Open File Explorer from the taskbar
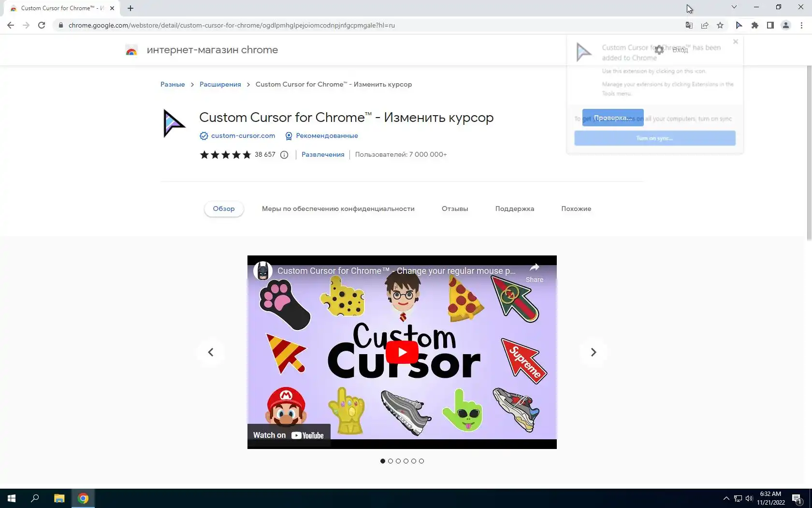 click(x=59, y=498)
